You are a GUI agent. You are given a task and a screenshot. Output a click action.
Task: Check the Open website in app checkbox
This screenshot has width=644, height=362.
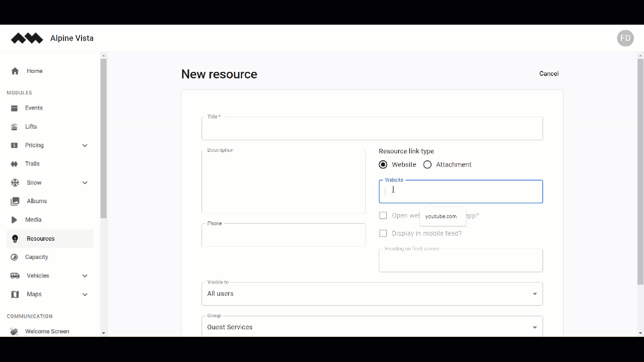click(383, 215)
